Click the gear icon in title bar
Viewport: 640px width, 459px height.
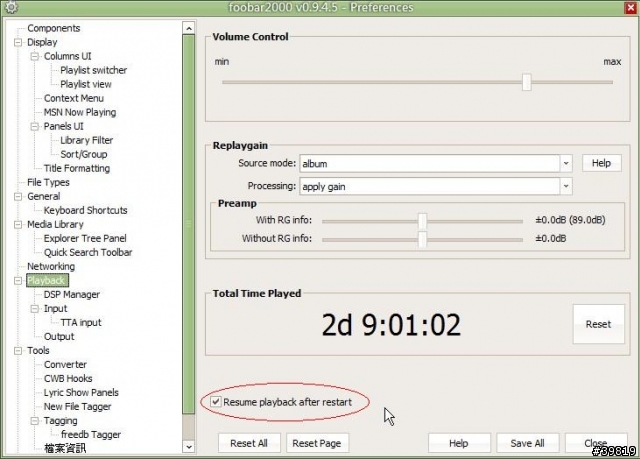tap(11, 7)
